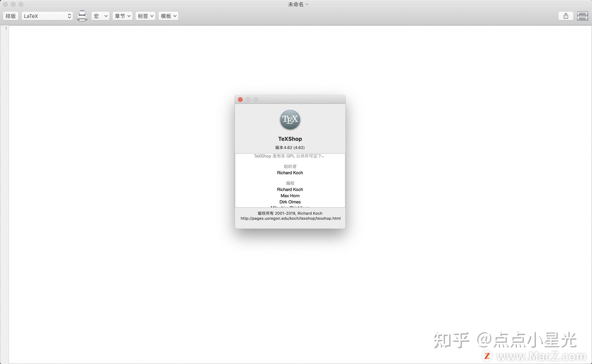Visit the texshop.html link in About dialog
Image resolution: width=592 pixels, height=364 pixels.
coord(290,218)
